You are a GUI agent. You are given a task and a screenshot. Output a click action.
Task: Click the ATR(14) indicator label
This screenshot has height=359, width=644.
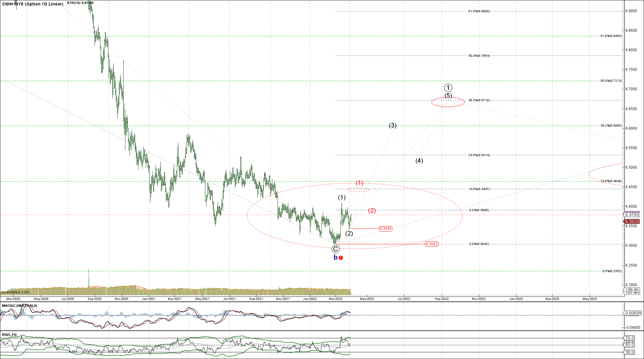[x=80, y=3]
